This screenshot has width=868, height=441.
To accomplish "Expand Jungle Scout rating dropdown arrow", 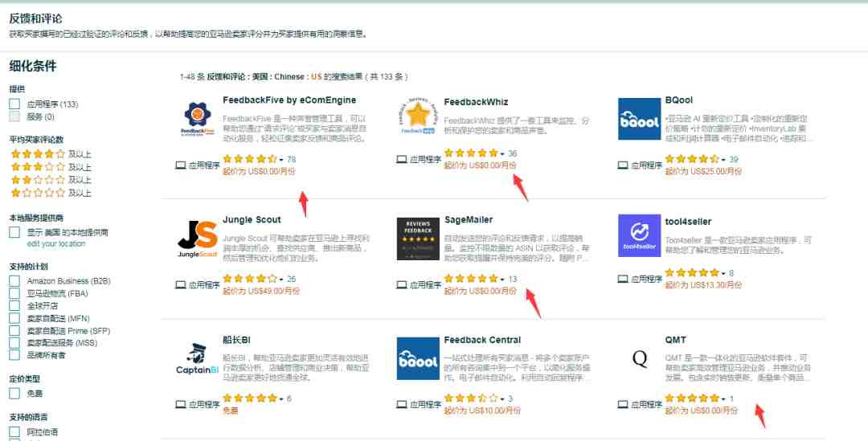I will [281, 280].
